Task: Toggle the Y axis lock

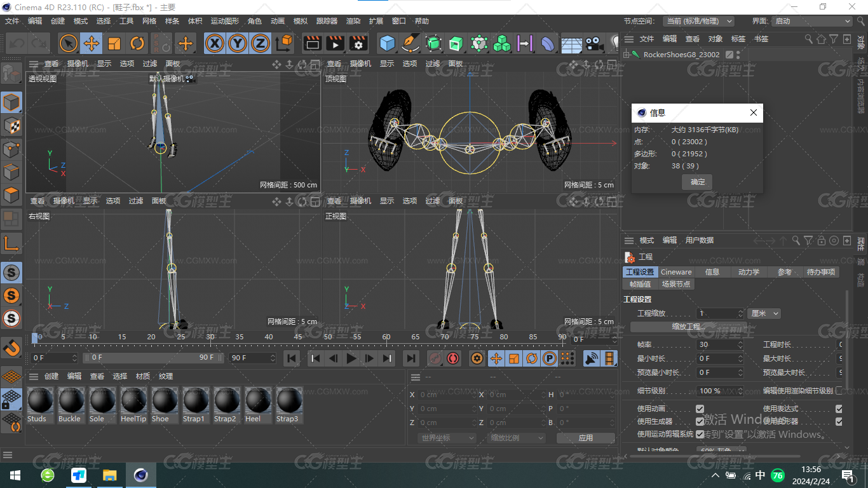Action: pos(238,43)
